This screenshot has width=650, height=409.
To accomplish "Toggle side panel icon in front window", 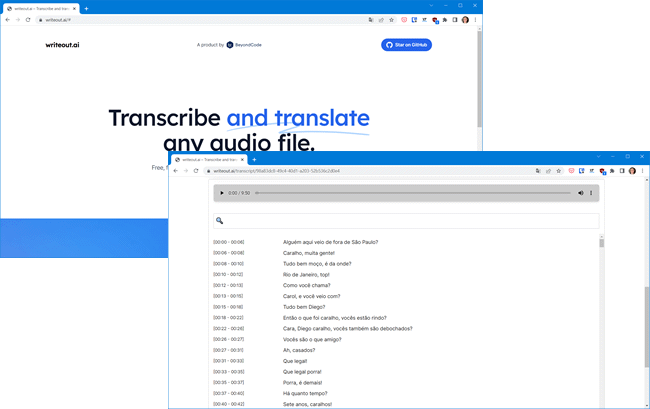I will pyautogui.click(x=622, y=171).
